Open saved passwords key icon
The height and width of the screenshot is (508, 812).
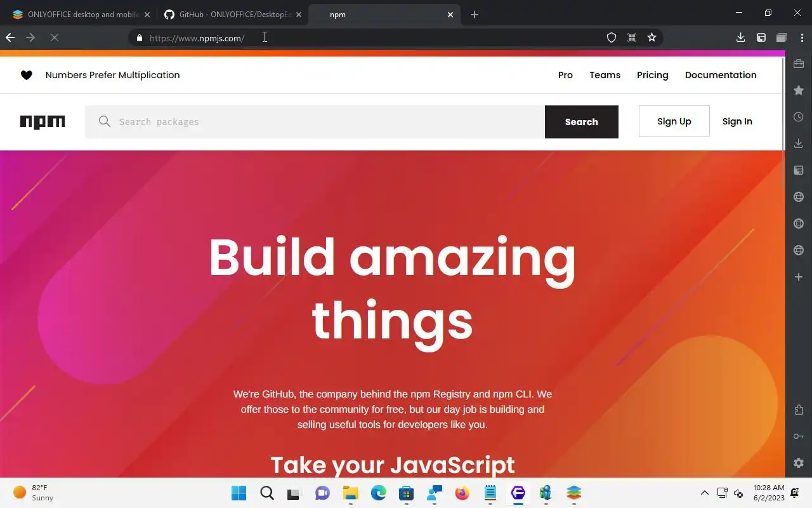(799, 436)
